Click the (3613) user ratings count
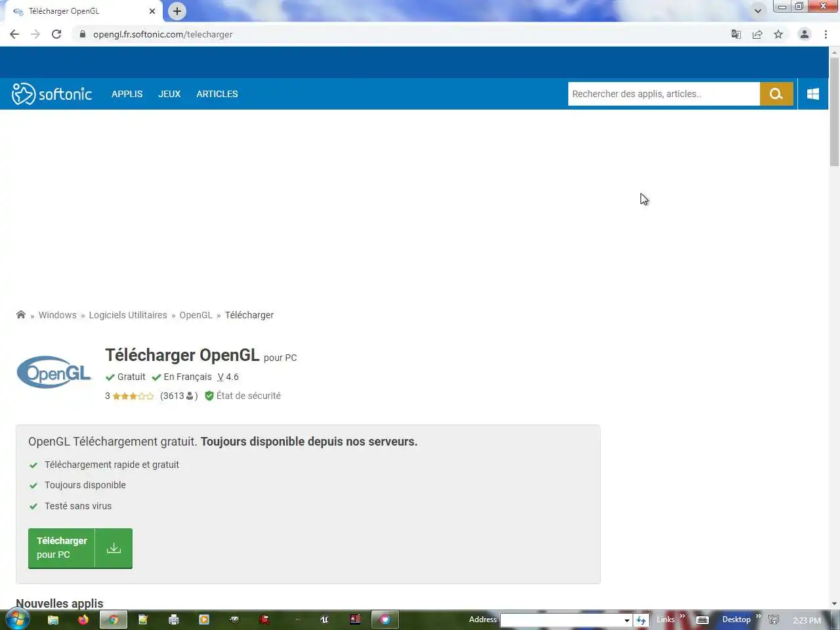This screenshot has height=630, width=840. [179, 396]
